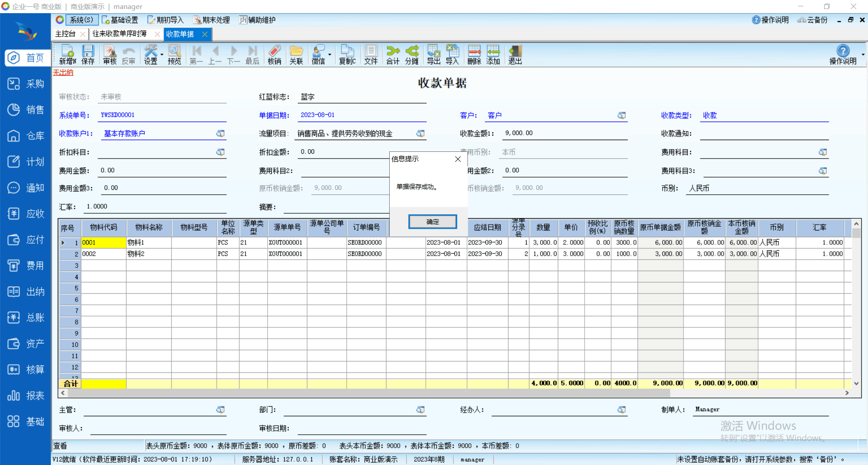Open the 收款账户1 lookup picker
The height and width of the screenshot is (465, 868).
coord(220,134)
